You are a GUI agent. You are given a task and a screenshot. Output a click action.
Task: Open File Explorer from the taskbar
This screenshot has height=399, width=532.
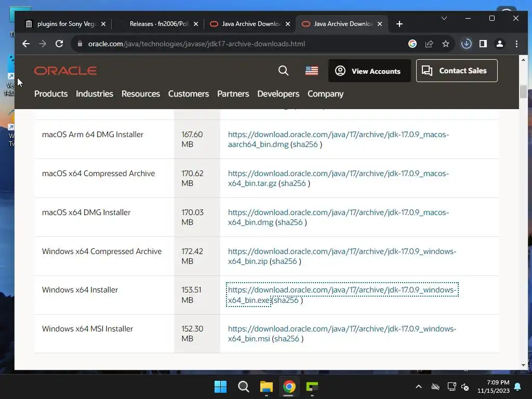coord(267,387)
